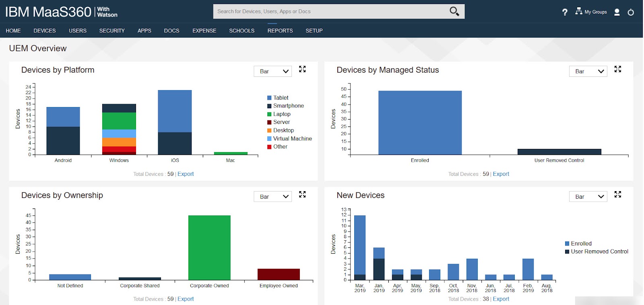Image resolution: width=644 pixels, height=305 pixels.
Task: Open the help question mark icon
Action: coord(565,12)
